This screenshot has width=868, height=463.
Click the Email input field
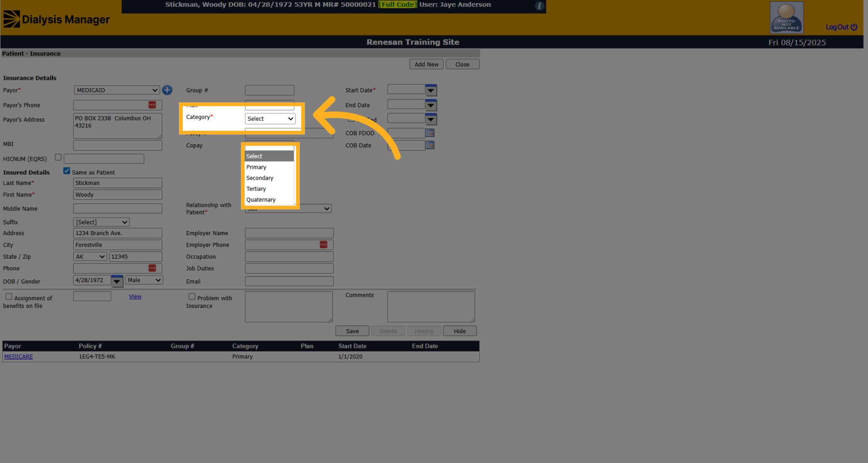(x=289, y=281)
